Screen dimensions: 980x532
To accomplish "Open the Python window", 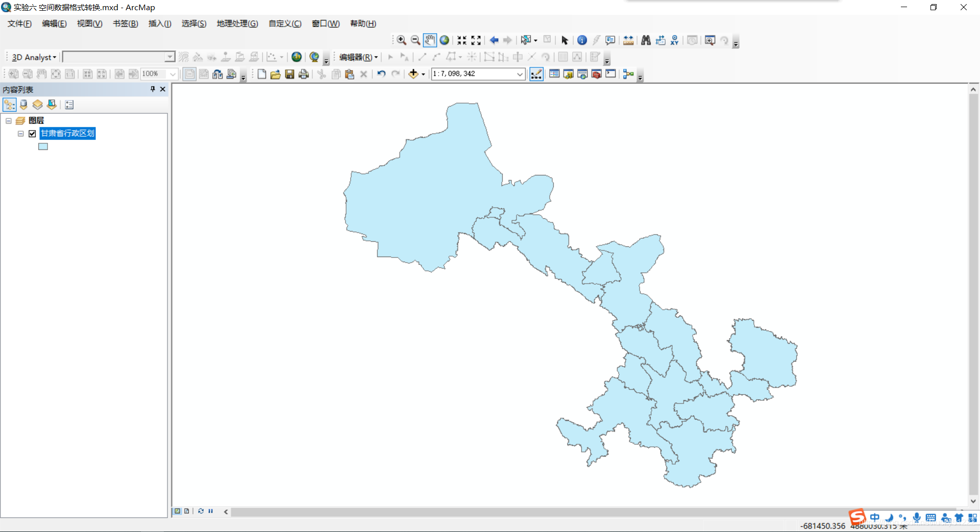I will click(610, 74).
